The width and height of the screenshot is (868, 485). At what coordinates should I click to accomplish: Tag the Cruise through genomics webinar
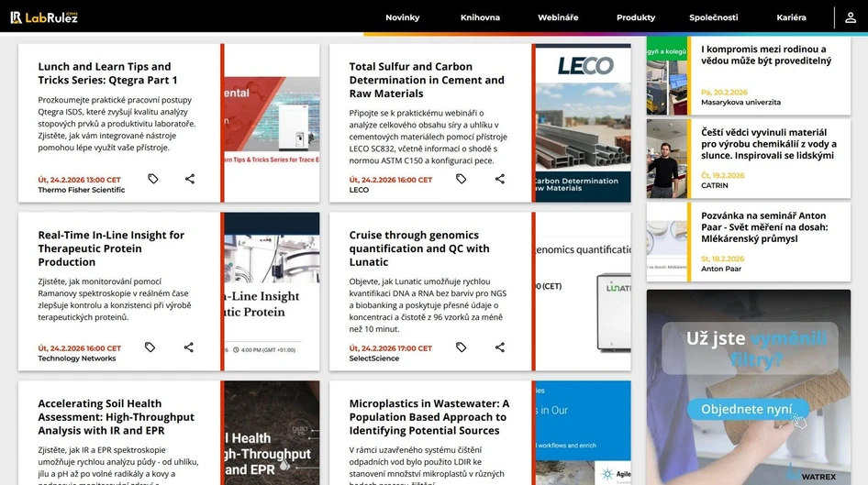tap(462, 347)
